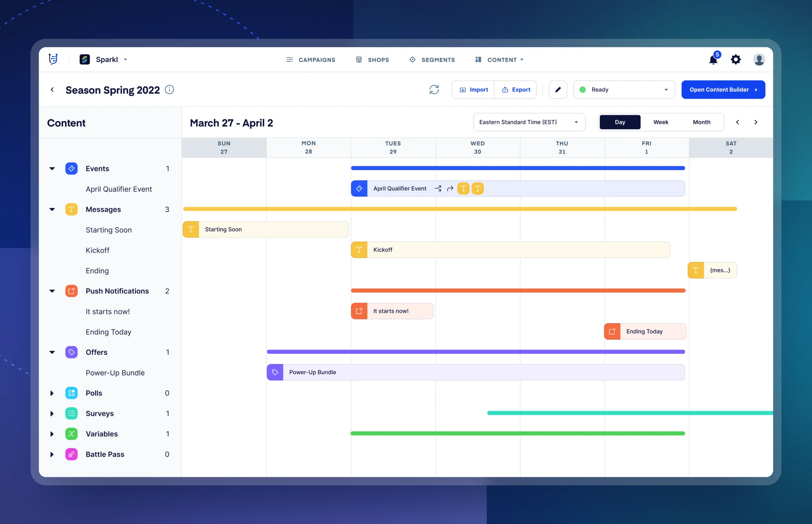812x524 pixels.
Task: Click the Push Notifications category icon
Action: click(71, 291)
